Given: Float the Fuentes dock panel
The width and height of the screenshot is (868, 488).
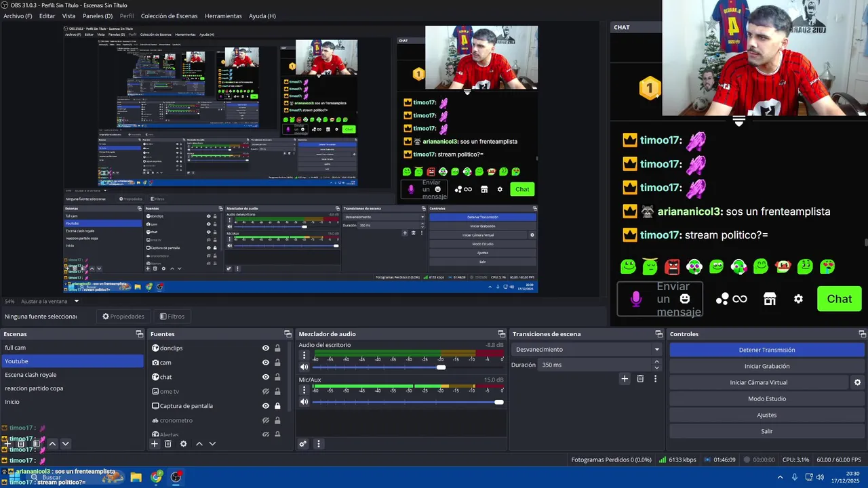Looking at the screenshot, I should (288, 334).
